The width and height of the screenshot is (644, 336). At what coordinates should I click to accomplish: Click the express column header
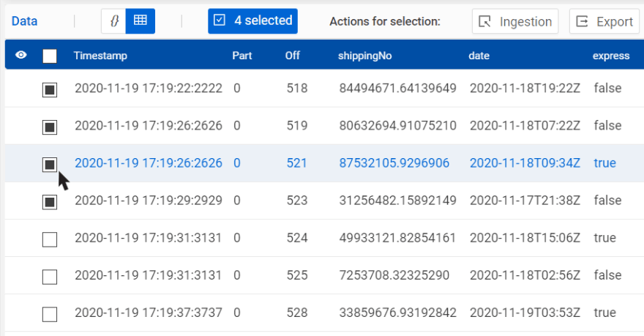[x=611, y=56]
